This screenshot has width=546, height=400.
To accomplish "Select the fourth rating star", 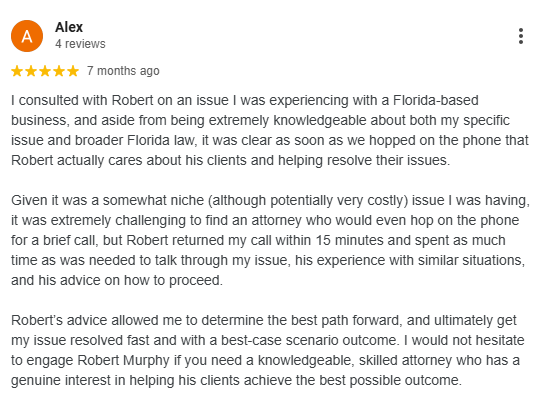I will point(59,71).
